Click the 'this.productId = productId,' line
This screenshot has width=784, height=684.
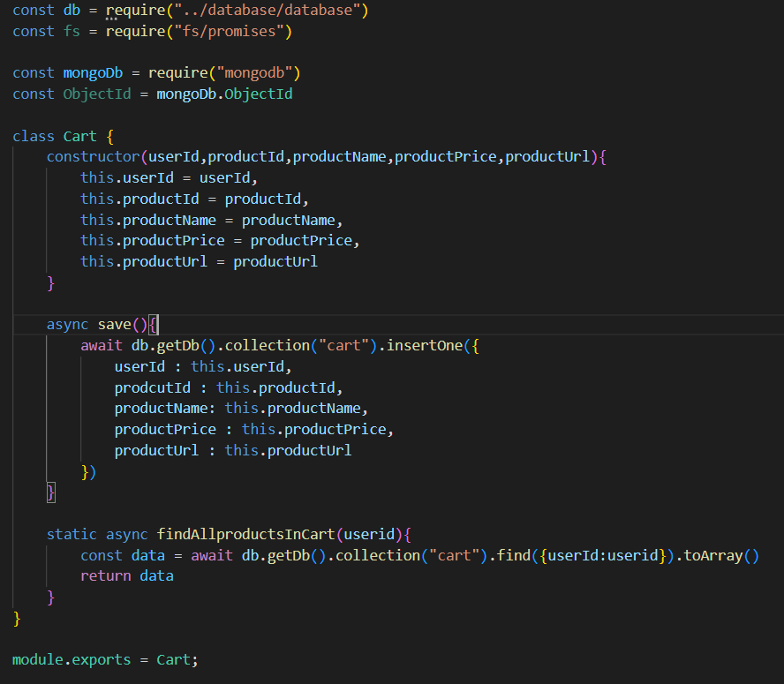[194, 199]
